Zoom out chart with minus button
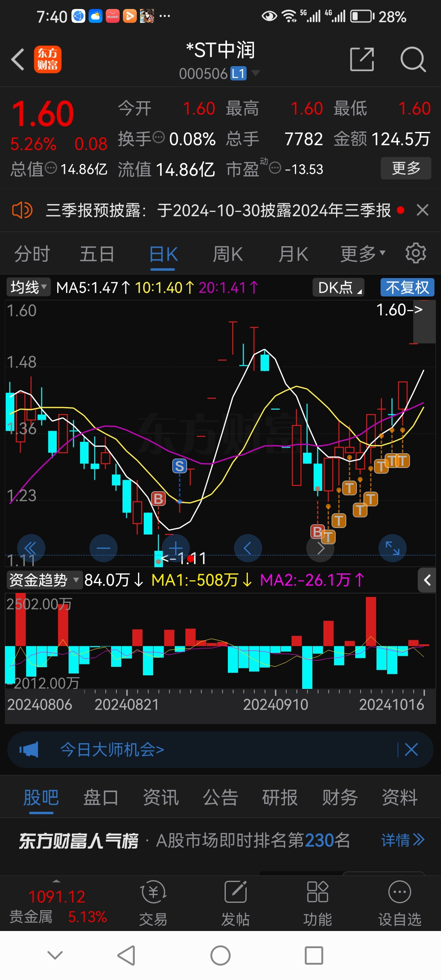This screenshot has width=441, height=980. coord(103,548)
